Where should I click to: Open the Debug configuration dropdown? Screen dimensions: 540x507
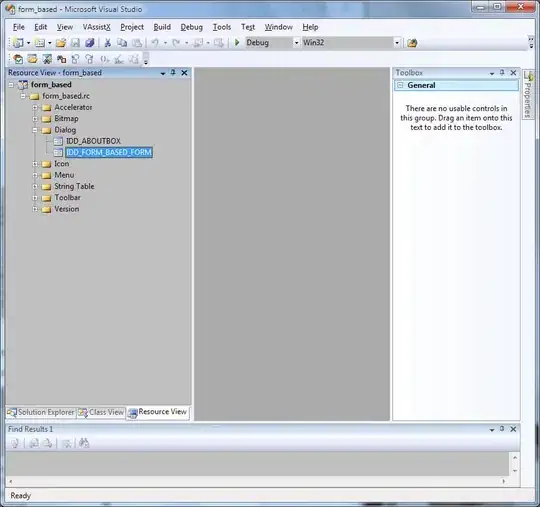pyautogui.click(x=296, y=43)
